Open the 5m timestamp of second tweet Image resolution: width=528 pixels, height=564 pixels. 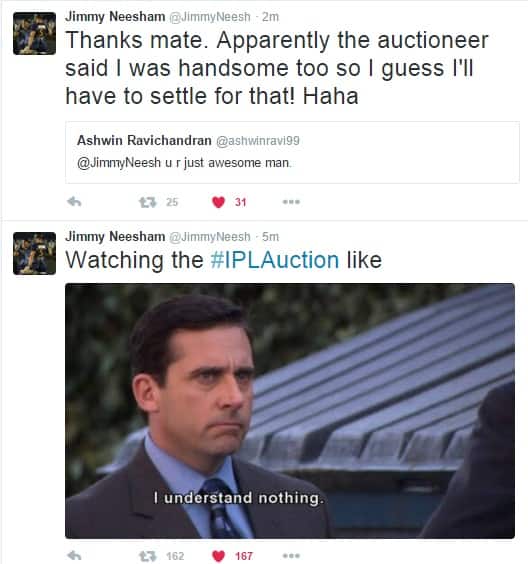coord(270,237)
